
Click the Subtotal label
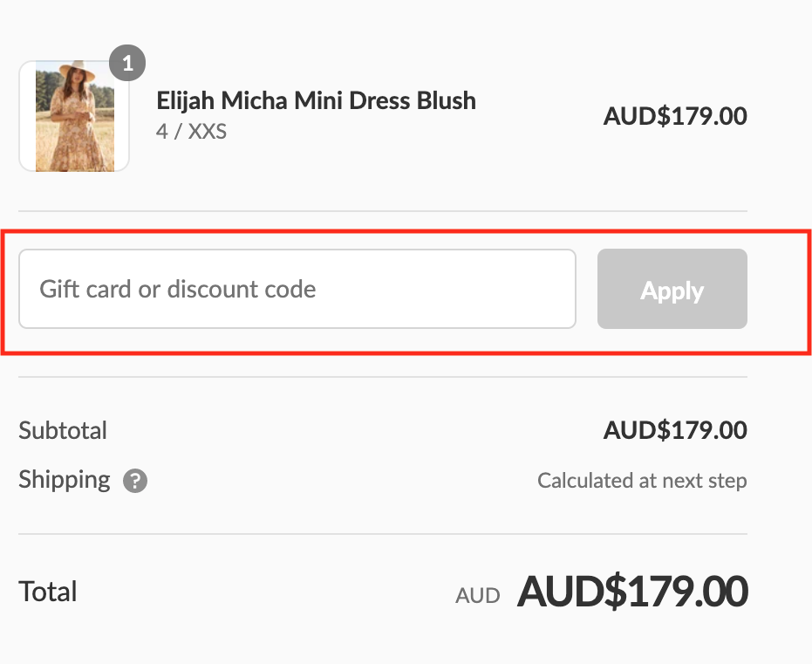(x=63, y=430)
